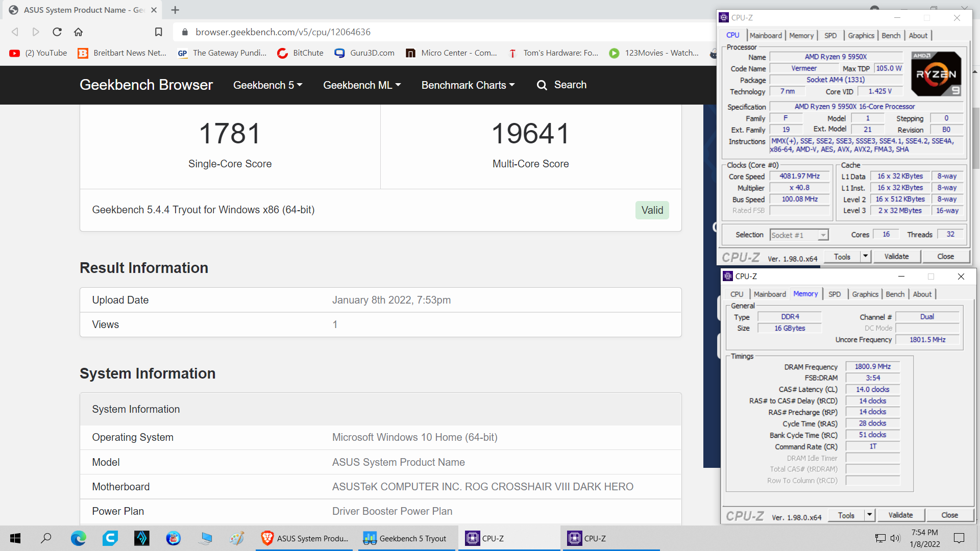Image resolution: width=980 pixels, height=551 pixels.
Task: Switch to Mainboard tab in top CPU-Z
Action: point(766,36)
